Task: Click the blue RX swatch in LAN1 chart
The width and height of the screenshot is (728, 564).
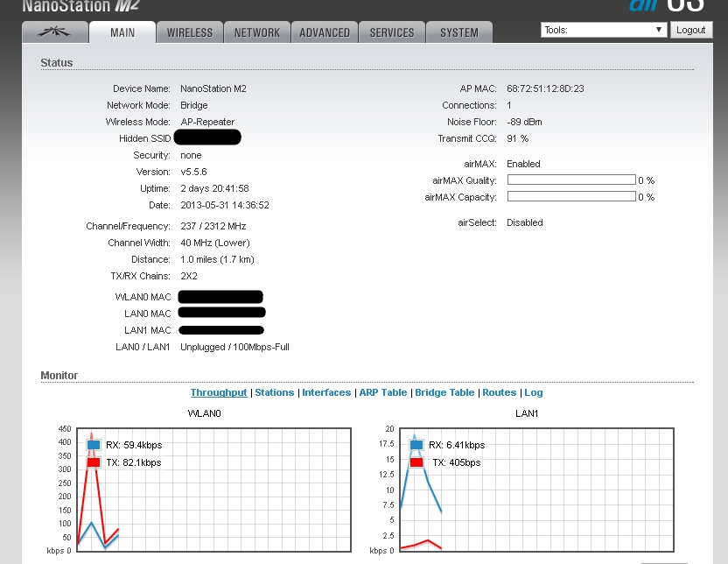Action: [416, 445]
